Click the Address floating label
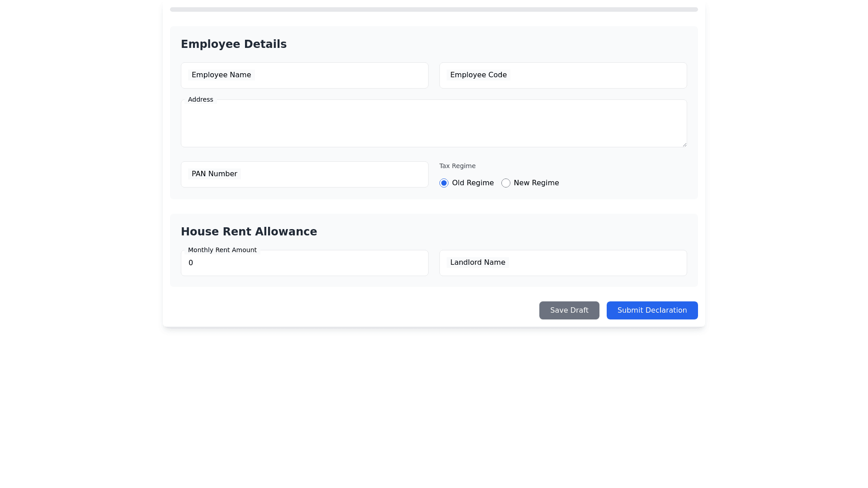This screenshot has height=488, width=868. pos(200,99)
